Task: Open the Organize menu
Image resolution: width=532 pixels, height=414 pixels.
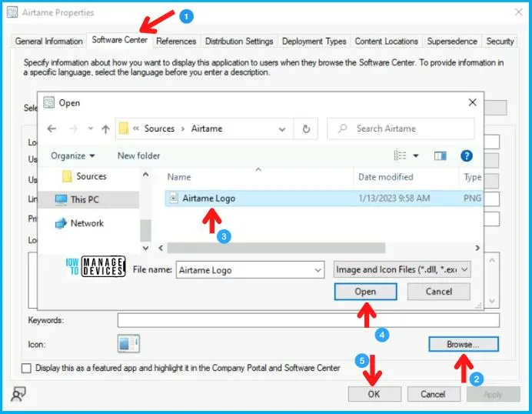Action: coord(72,156)
